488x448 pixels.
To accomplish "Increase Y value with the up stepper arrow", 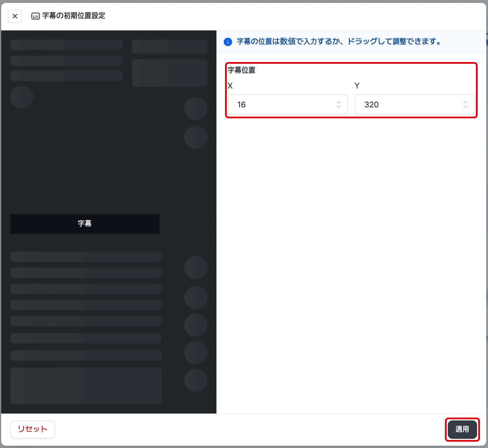I will pos(466,102).
